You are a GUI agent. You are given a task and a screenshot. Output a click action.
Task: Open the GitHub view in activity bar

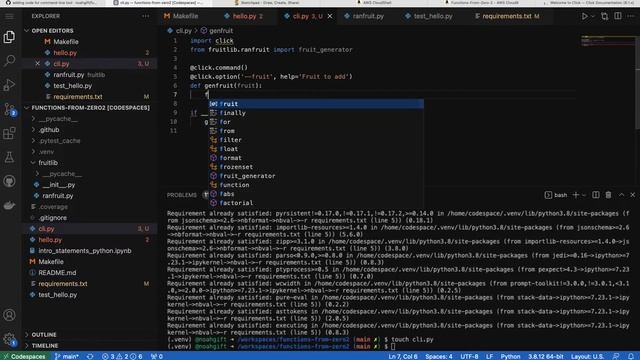point(9,181)
